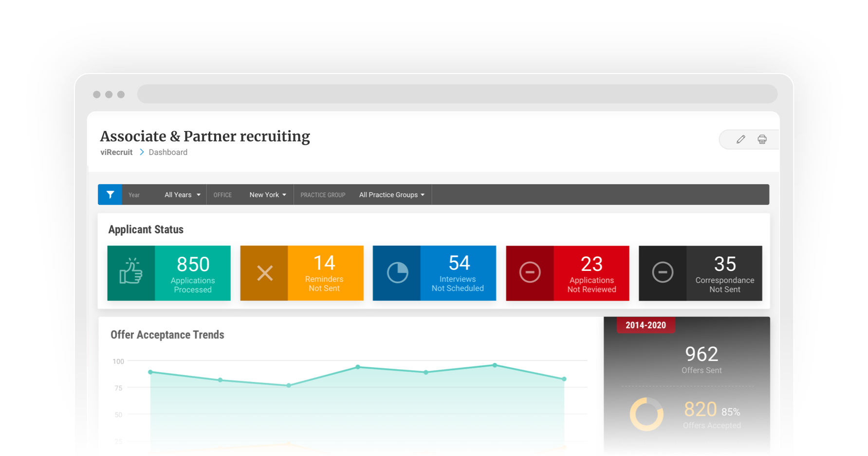The height and width of the screenshot is (456, 868).
Task: Click the pencil edit icon
Action: [740, 139]
